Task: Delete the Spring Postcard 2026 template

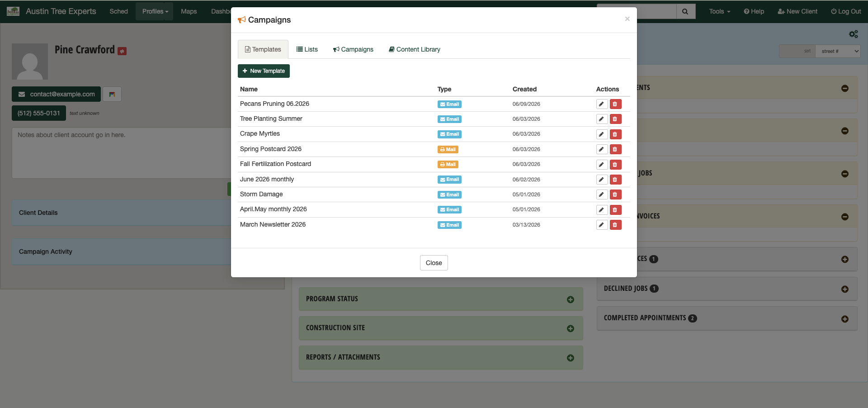Action: 615,149
